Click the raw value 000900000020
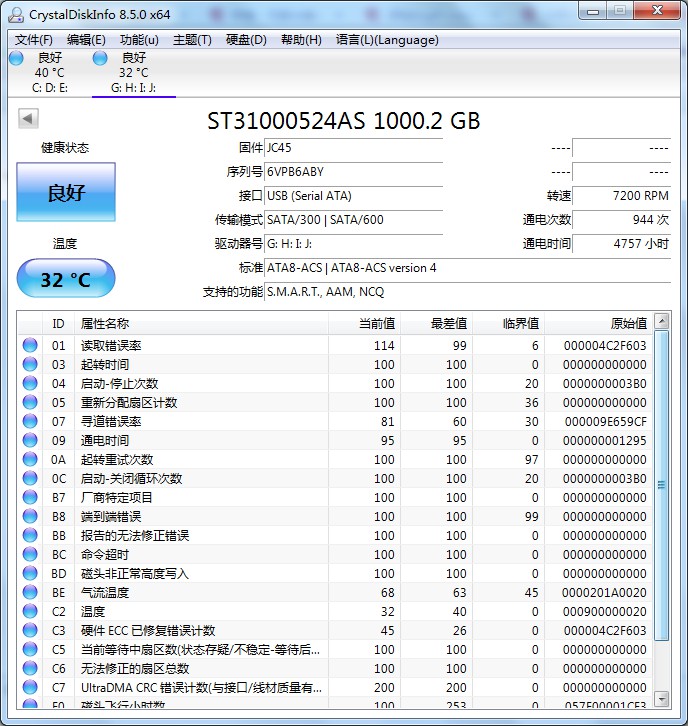The height and width of the screenshot is (726, 688). click(605, 611)
